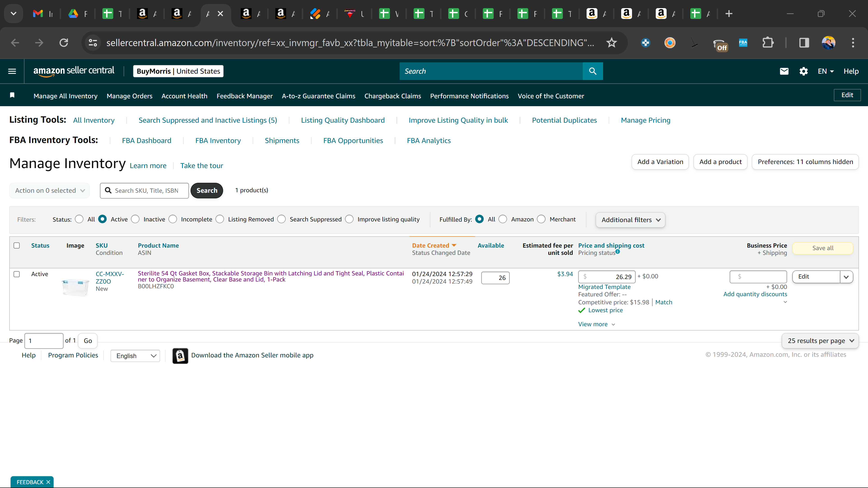Select the Search Suppressed radio button

(x=281, y=219)
